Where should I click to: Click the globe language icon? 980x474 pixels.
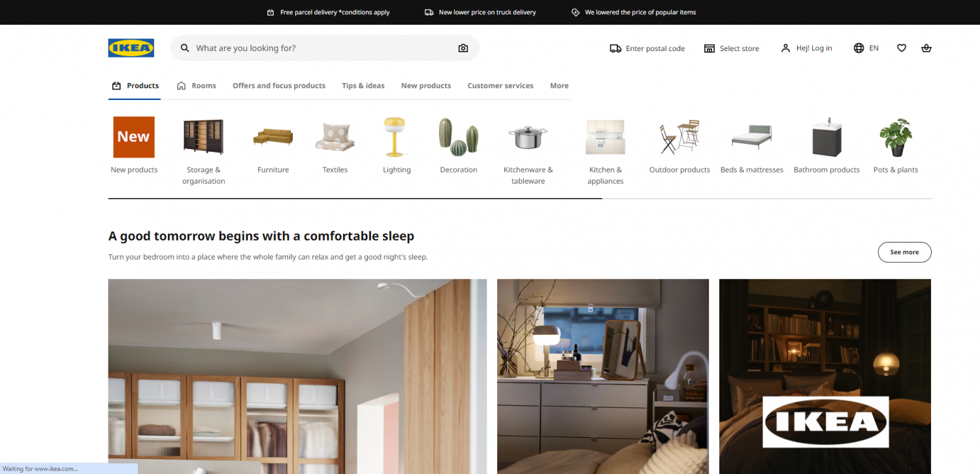pyautogui.click(x=858, y=48)
